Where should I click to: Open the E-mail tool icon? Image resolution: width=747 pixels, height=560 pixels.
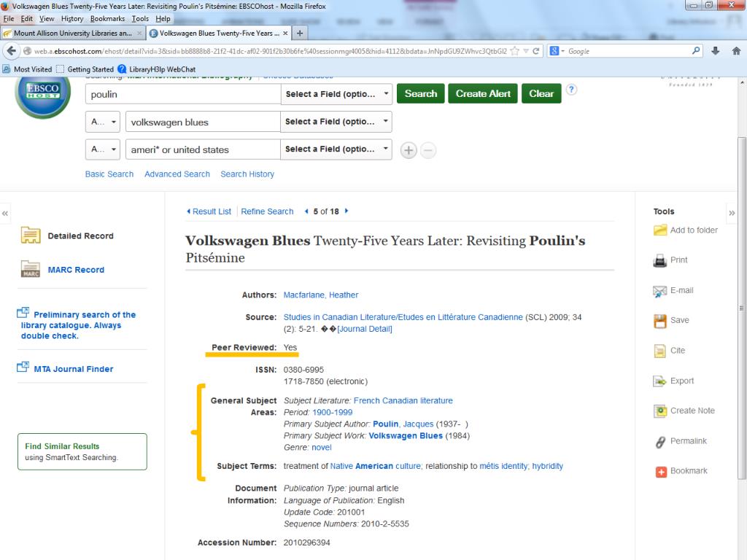(x=659, y=291)
